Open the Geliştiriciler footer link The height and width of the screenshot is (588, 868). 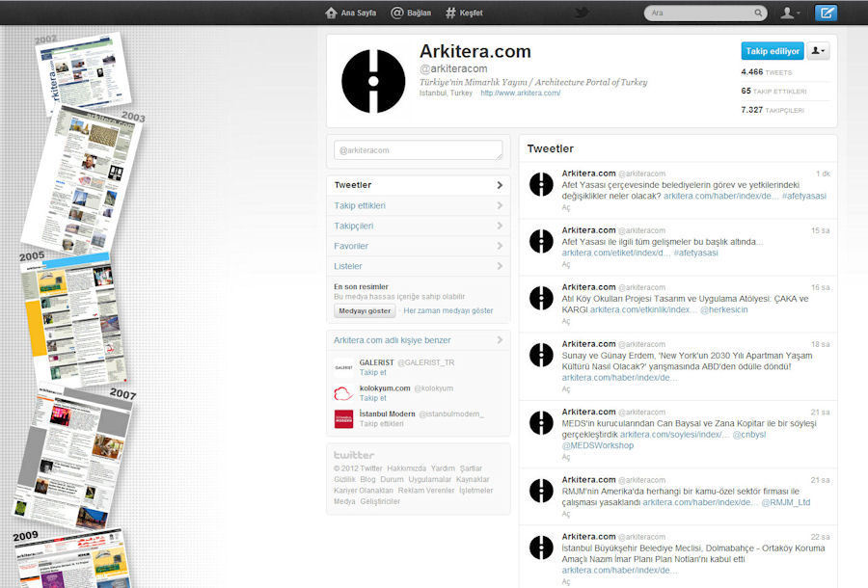click(x=380, y=501)
